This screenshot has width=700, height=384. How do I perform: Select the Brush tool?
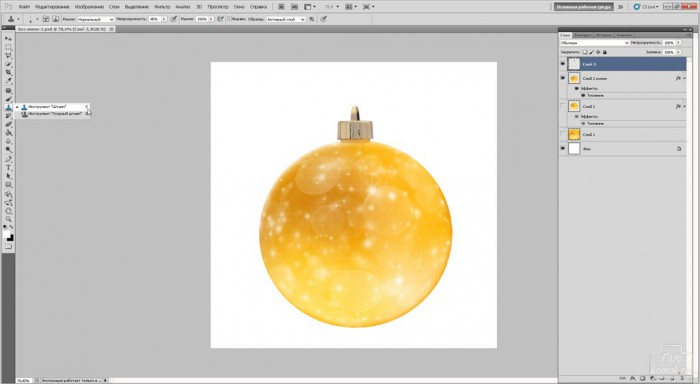pos(8,99)
